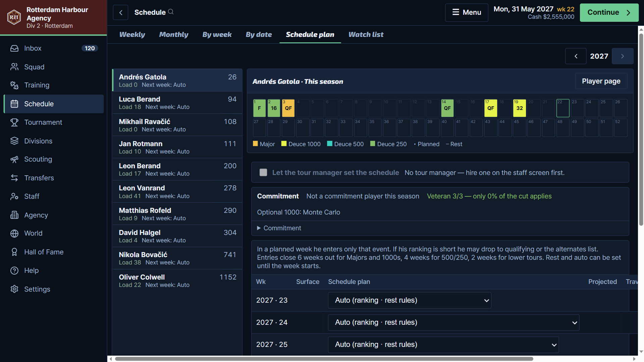This screenshot has width=644, height=362.
Task: Open the Menu button
Action: point(467,12)
